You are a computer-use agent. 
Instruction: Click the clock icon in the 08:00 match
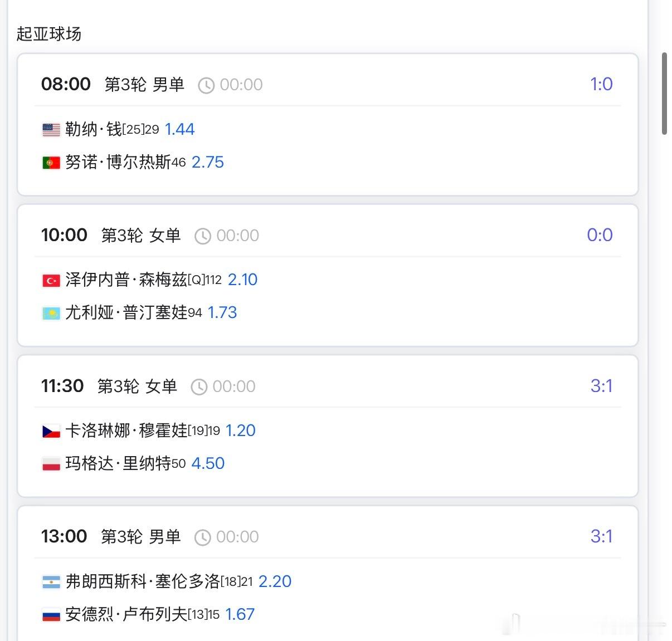[x=206, y=85]
